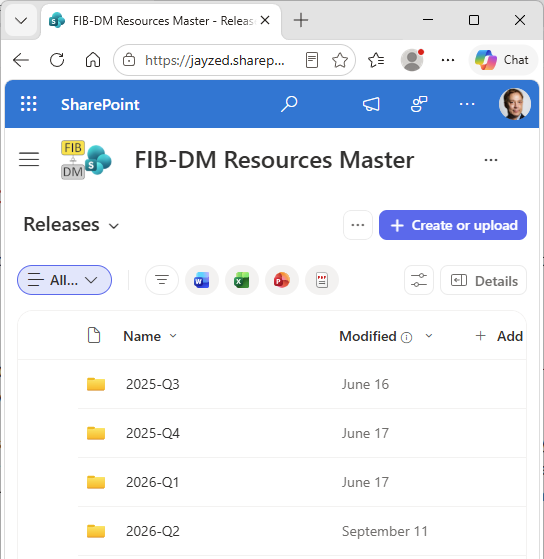
Task: Filter by PowerPoint files
Action: pyautogui.click(x=282, y=280)
